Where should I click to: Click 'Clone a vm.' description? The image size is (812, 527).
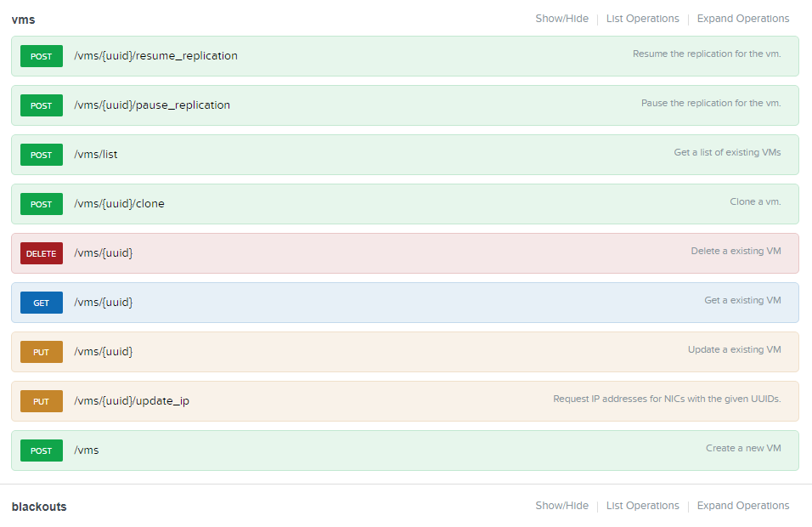tap(755, 201)
